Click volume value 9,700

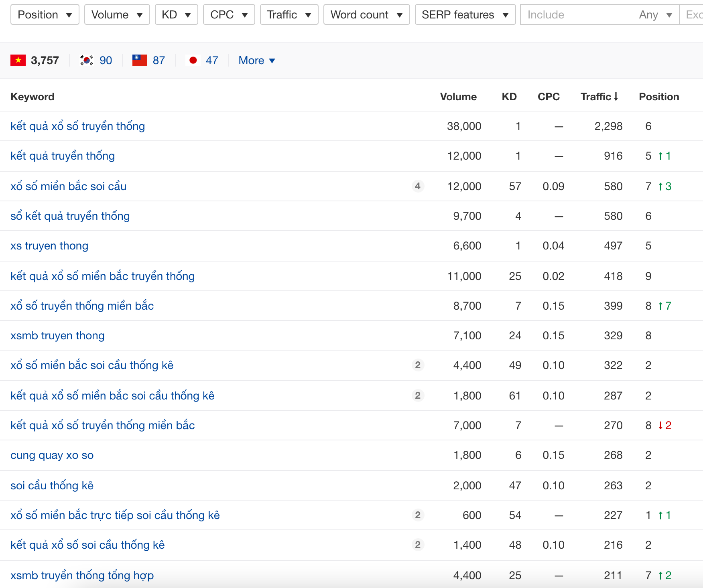coord(467,216)
